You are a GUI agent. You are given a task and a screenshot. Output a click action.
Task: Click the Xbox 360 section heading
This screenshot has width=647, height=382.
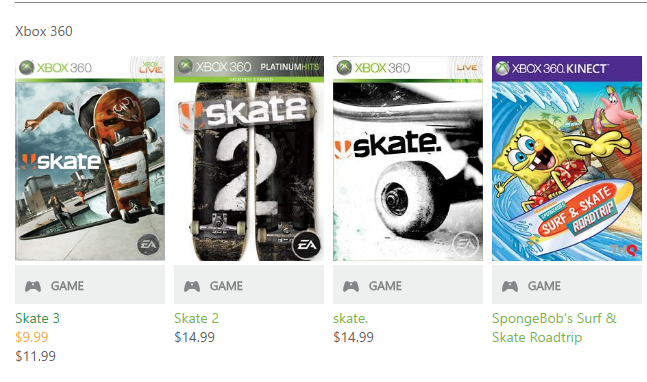click(44, 31)
